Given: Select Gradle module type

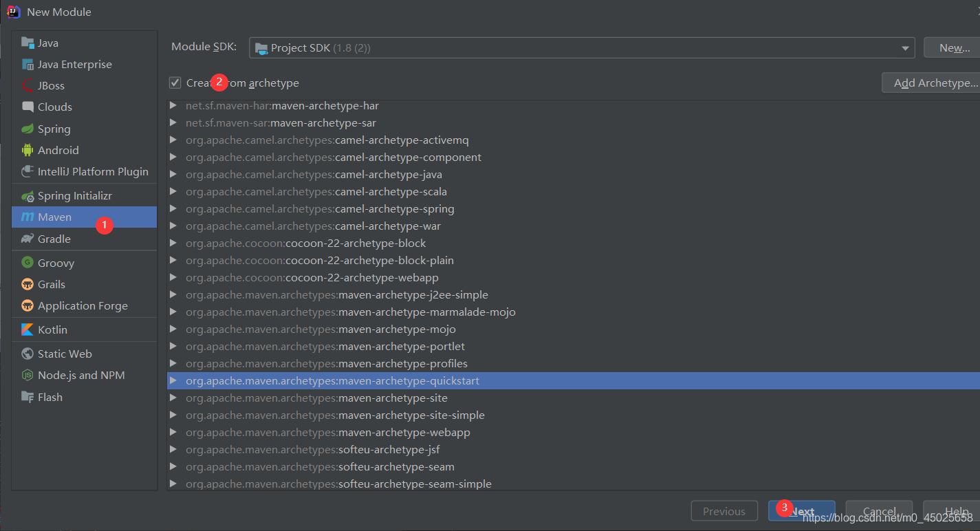Looking at the screenshot, I should (85, 239).
